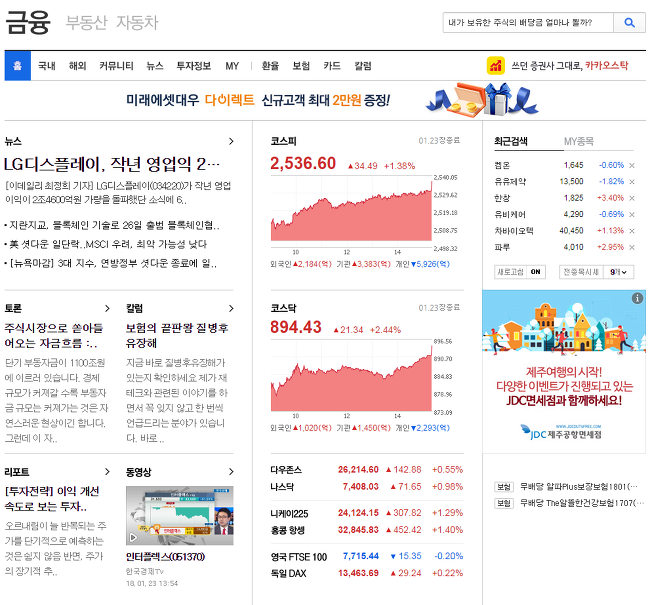This screenshot has width=650, height=605.
Task: Open the 미래에셋대우 다이렉트 banner
Action: (x=325, y=100)
